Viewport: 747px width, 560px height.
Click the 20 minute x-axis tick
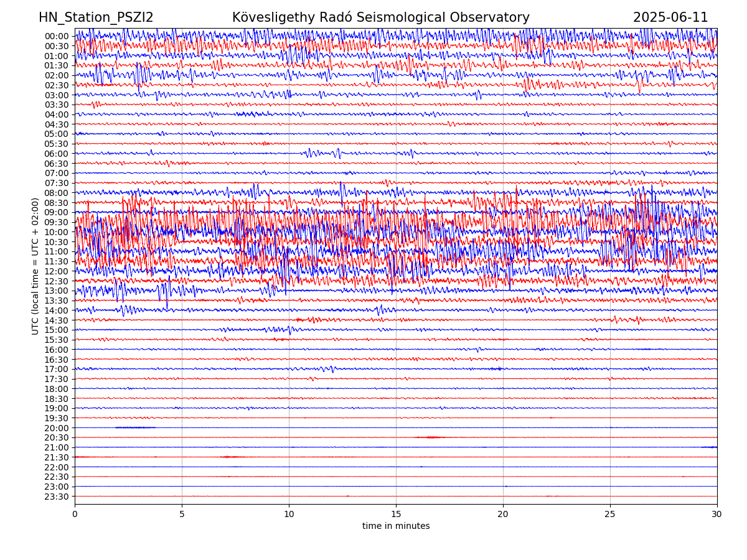pyautogui.click(x=503, y=514)
